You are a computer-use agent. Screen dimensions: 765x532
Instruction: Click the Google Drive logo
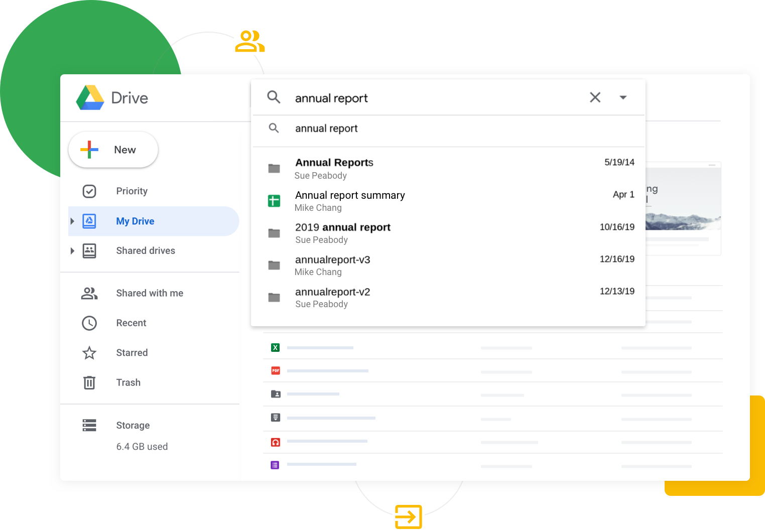(90, 97)
